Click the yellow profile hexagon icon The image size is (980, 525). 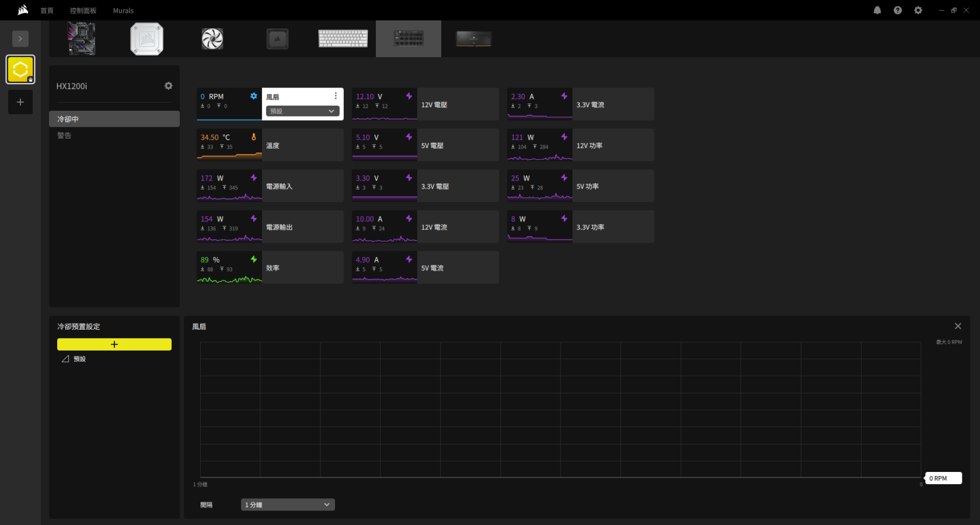point(20,69)
